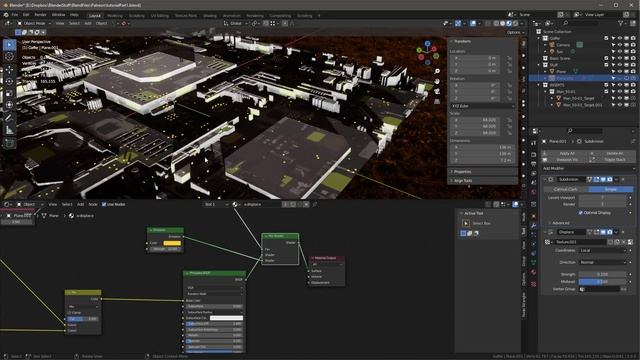
Task: Click the zoom magnifier icon in viewport
Action: [437, 71]
